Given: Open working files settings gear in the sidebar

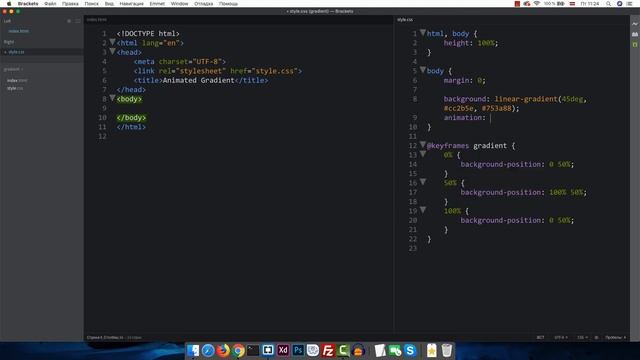Looking at the screenshot, I should [x=69, y=21].
